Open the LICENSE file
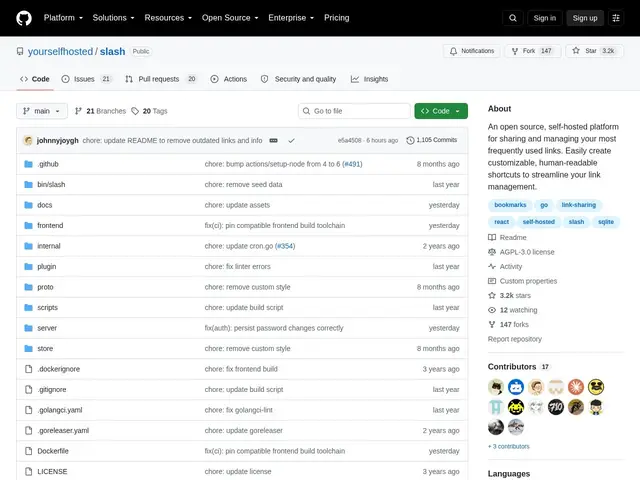The image size is (640, 480). coord(52,471)
